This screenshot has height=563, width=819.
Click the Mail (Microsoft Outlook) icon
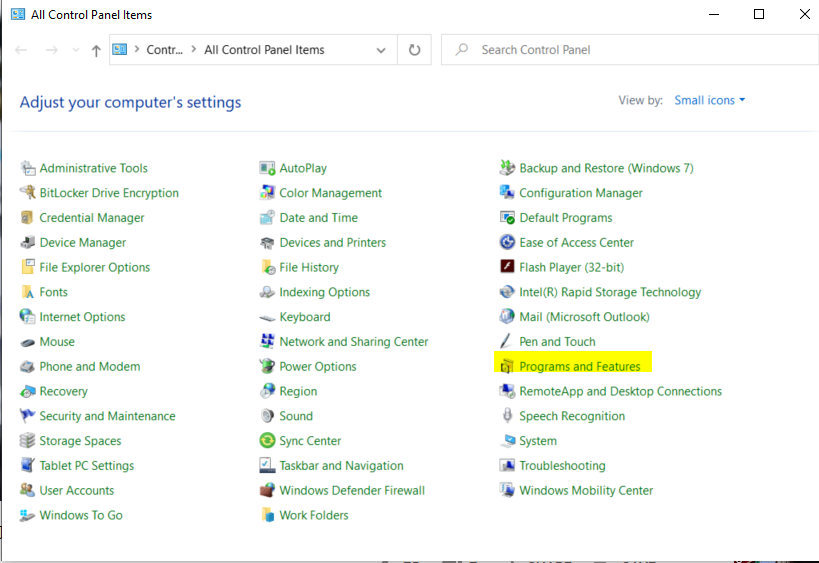pos(508,317)
